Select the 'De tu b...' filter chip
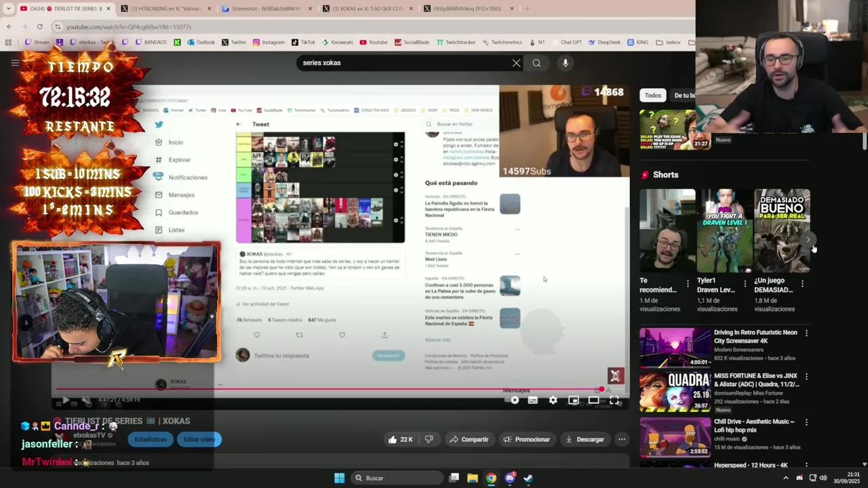This screenshot has width=868, height=488. (x=682, y=96)
